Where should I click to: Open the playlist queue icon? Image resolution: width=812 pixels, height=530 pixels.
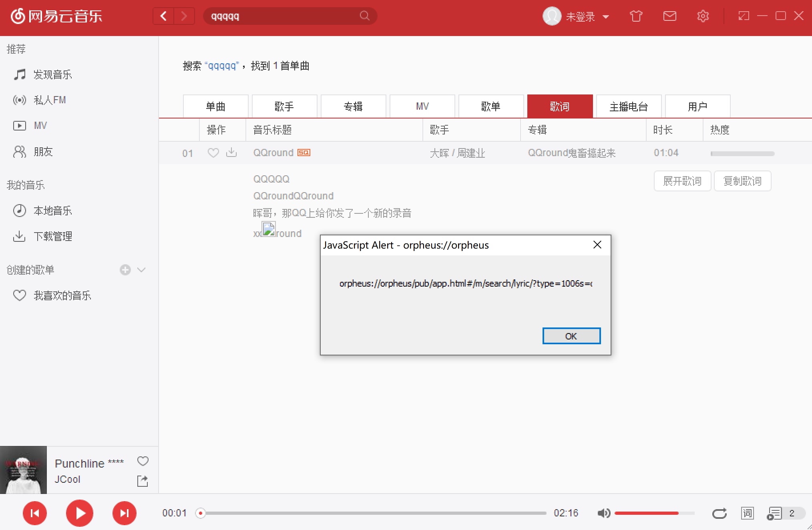point(774,513)
